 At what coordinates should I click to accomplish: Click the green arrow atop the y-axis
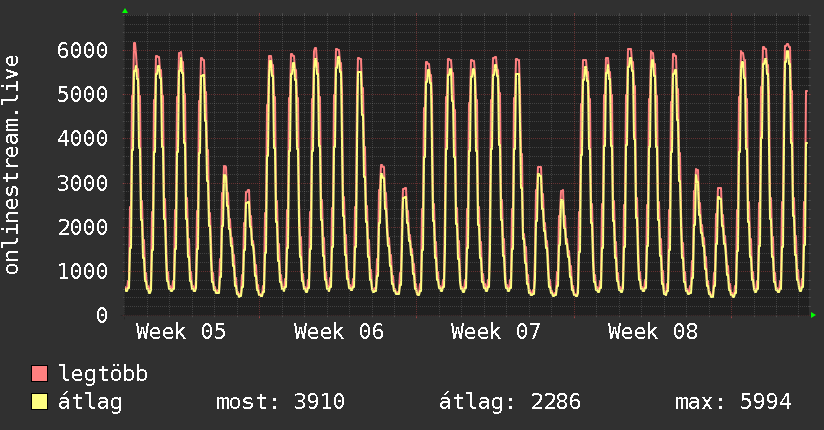pyautogui.click(x=125, y=11)
